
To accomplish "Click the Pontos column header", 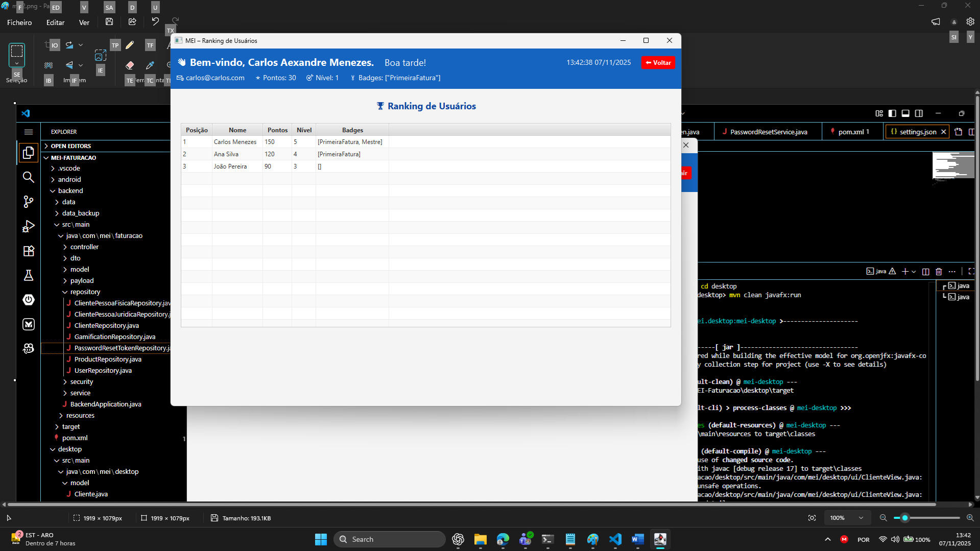I will pyautogui.click(x=277, y=130).
